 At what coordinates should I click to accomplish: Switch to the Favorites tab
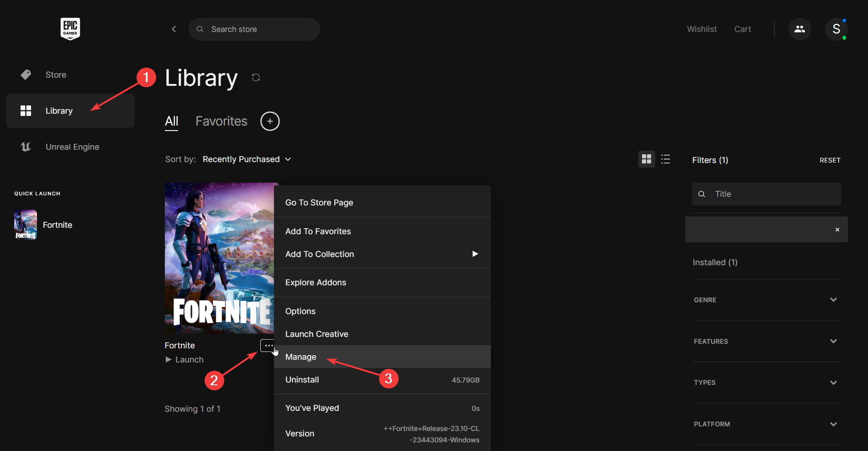coord(221,121)
